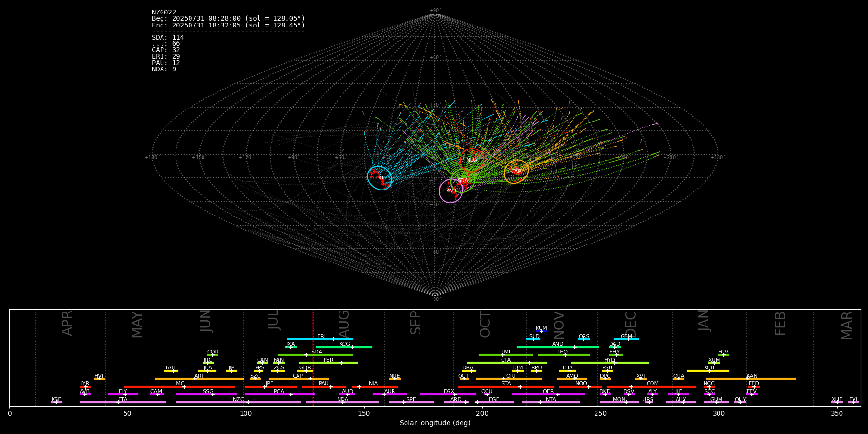Click the XCB shower bar in timeline
This screenshot has width=868, height=434.
point(708,371)
